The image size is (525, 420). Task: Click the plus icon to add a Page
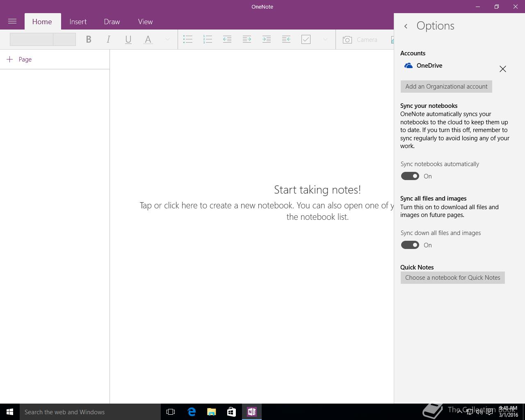click(10, 59)
